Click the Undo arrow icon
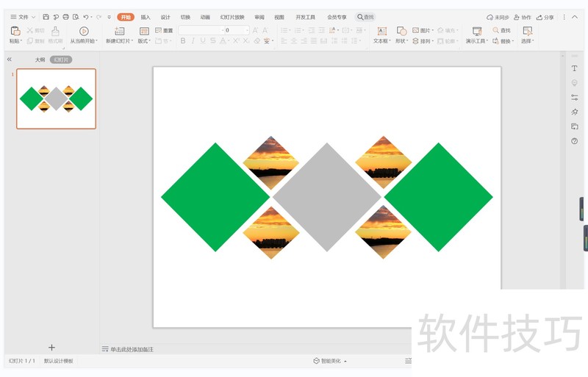The image size is (588, 377). click(x=86, y=17)
